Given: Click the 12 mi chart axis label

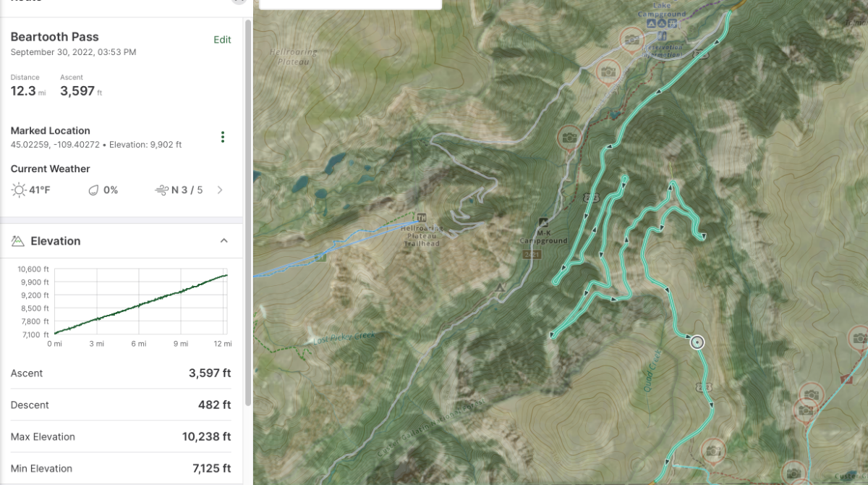Looking at the screenshot, I should point(223,344).
